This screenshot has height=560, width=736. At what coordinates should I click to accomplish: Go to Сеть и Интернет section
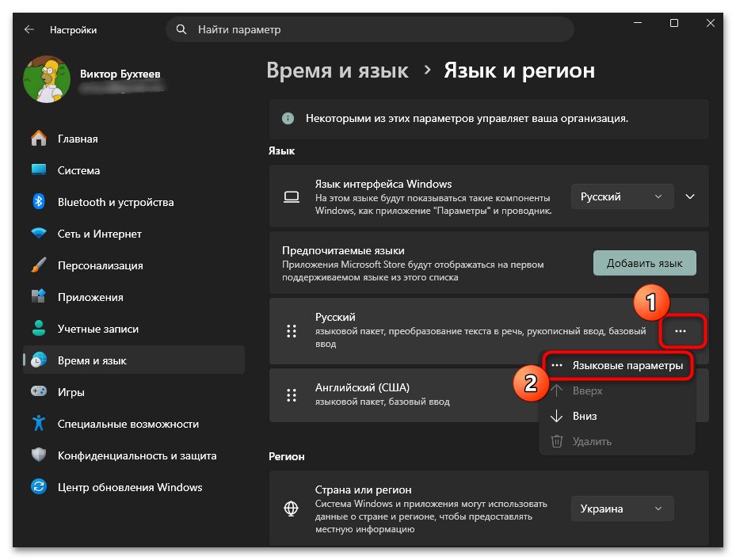pyautogui.click(x=134, y=234)
